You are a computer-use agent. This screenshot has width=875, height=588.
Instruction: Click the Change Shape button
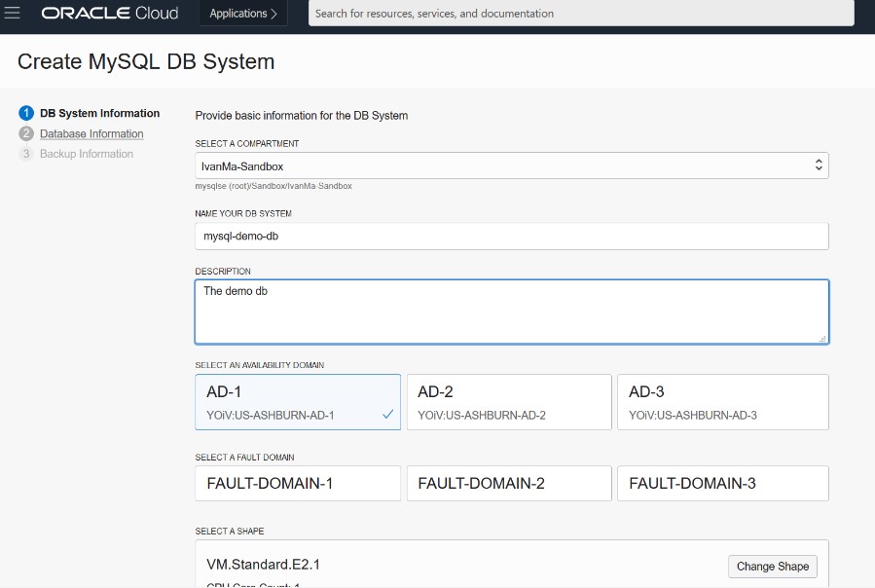773,567
